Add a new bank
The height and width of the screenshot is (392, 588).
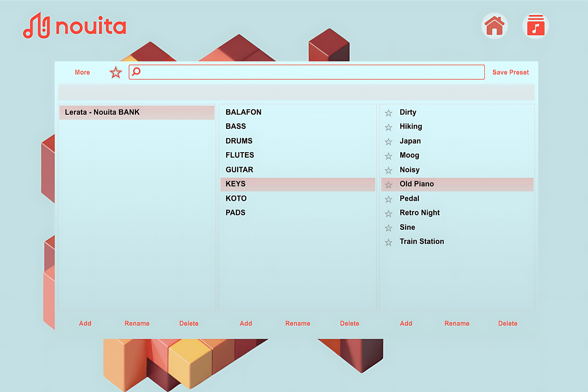coord(85,323)
